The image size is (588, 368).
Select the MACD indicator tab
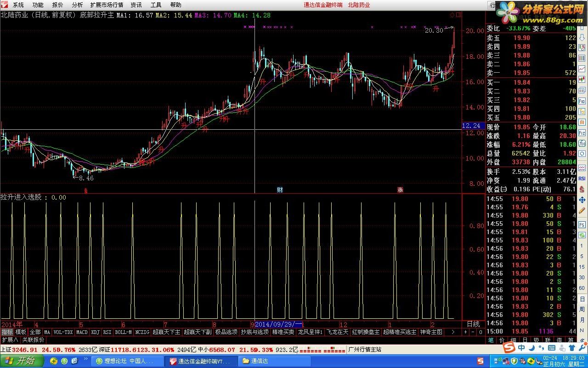click(82, 332)
